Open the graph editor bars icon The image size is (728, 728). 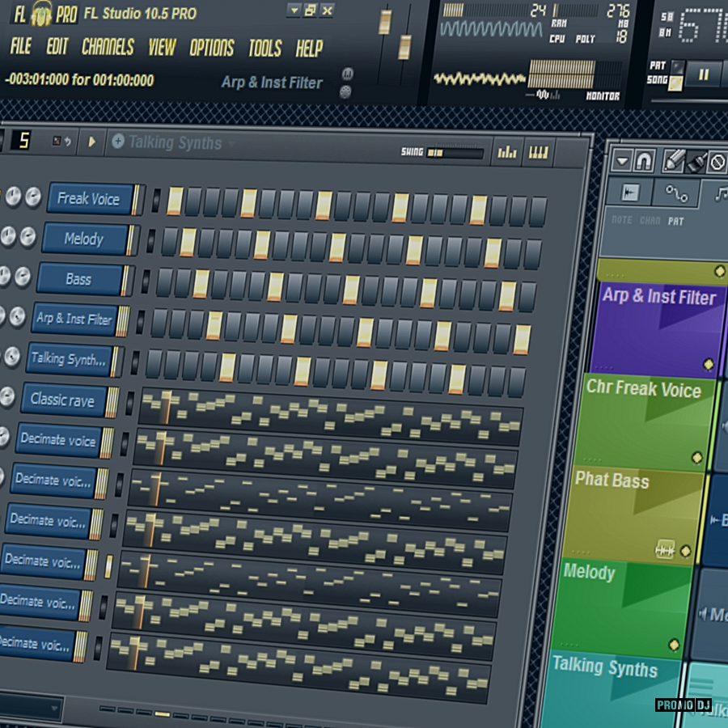click(507, 152)
